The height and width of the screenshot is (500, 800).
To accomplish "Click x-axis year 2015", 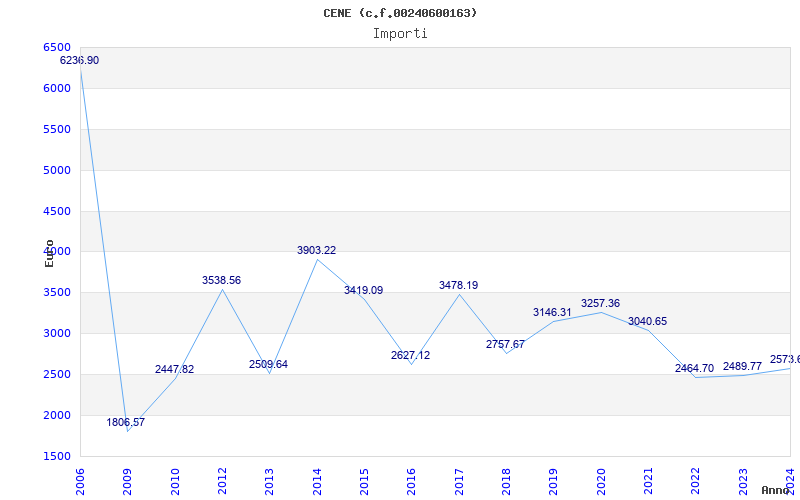I will pyautogui.click(x=364, y=482).
